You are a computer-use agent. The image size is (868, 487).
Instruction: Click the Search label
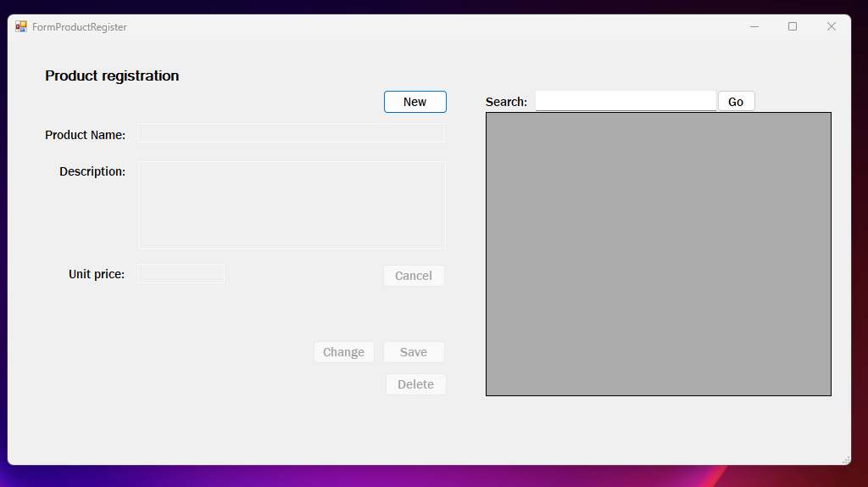[507, 102]
